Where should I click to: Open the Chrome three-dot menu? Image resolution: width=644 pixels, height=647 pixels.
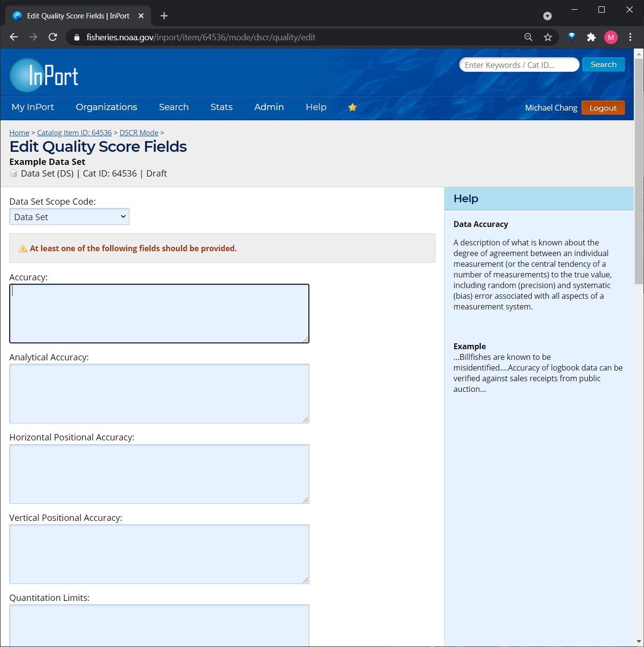[x=630, y=37]
